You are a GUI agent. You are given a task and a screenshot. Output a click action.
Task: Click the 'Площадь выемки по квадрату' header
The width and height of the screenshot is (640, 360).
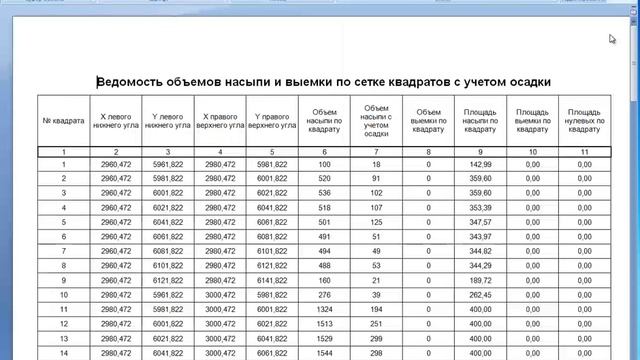pyautogui.click(x=533, y=121)
